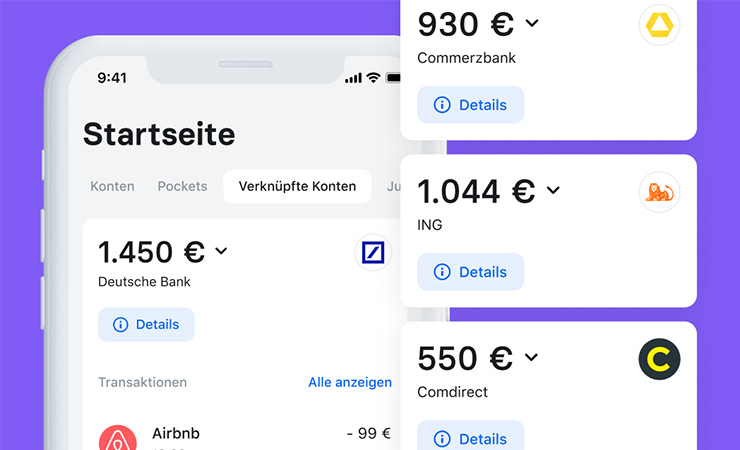Expand the 1.450 € balance chevron

pos(221,251)
